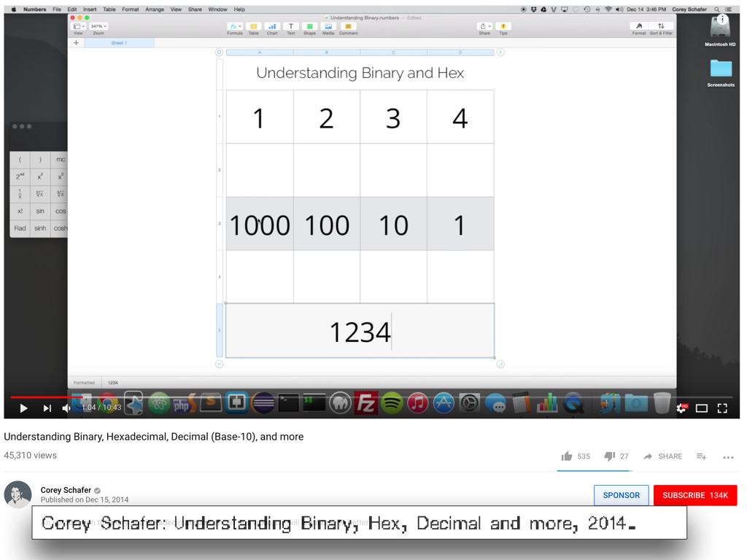Open YouTube player settings gear
The height and width of the screenshot is (560, 747).
[x=682, y=408]
